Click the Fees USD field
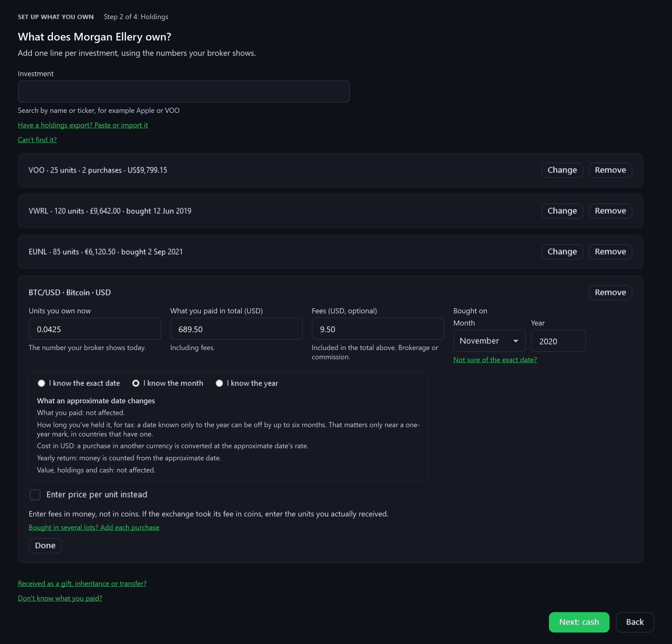Screen dimensions: 672x644 pyautogui.click(x=378, y=328)
